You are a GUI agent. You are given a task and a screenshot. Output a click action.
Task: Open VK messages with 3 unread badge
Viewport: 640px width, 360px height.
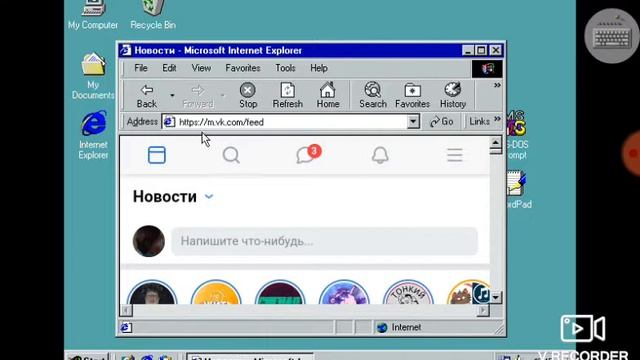tap(308, 154)
